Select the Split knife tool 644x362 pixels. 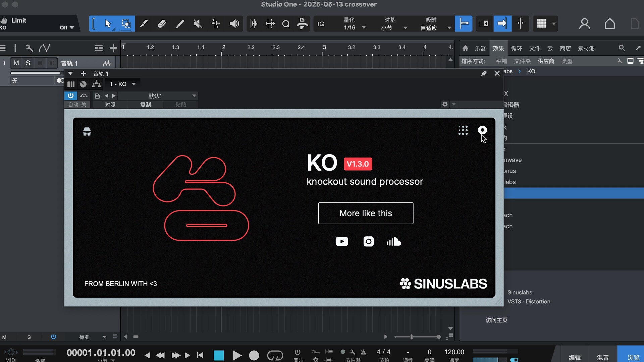coord(144,23)
